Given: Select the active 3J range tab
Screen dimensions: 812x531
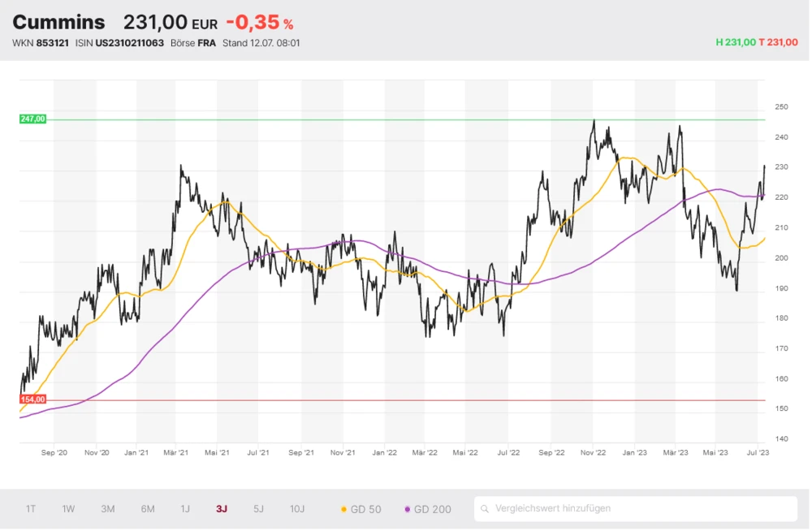Looking at the screenshot, I should (222, 509).
